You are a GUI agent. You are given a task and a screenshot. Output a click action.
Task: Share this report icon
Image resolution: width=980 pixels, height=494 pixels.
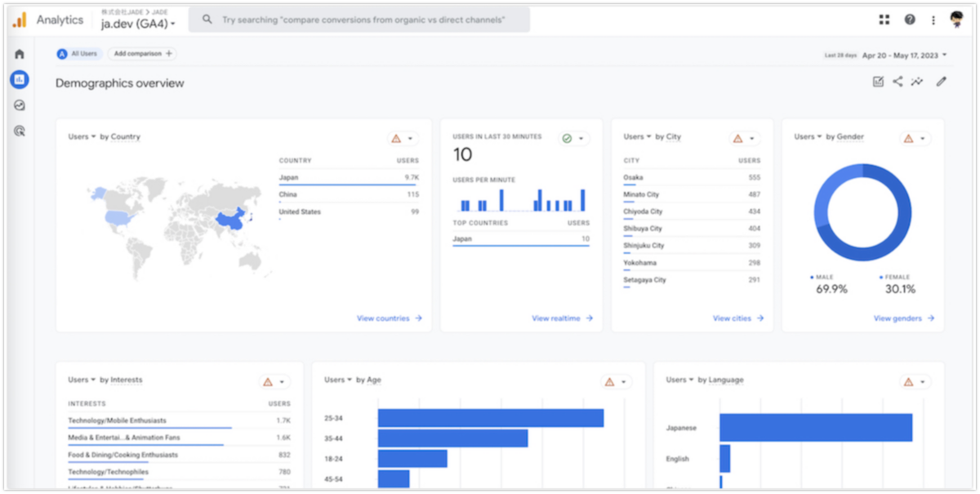click(898, 82)
